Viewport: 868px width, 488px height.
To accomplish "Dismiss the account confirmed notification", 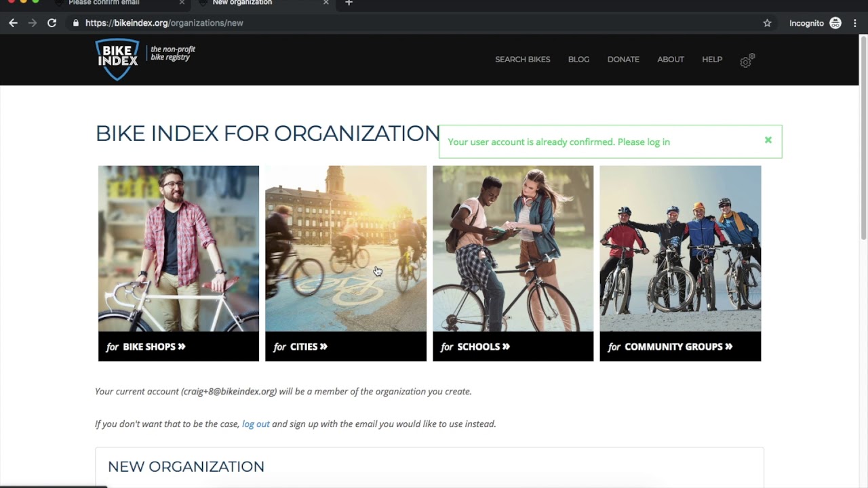I will 768,140.
